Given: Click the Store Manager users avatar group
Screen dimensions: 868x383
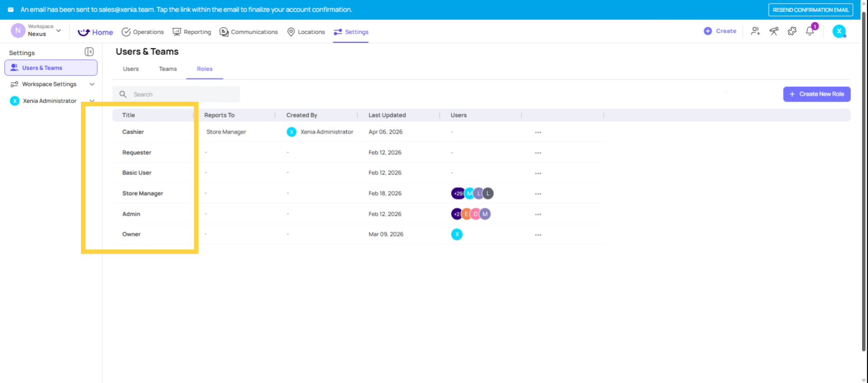Looking at the screenshot, I should click(x=472, y=193).
